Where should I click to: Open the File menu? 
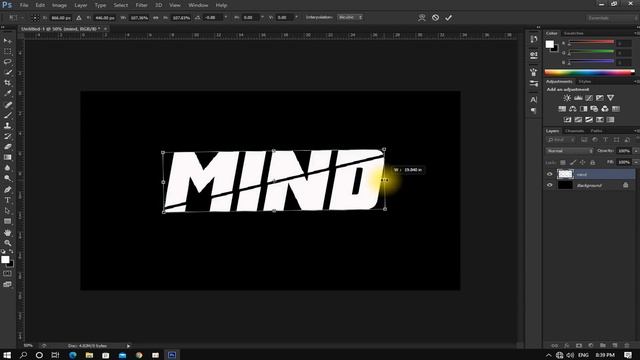[24, 5]
